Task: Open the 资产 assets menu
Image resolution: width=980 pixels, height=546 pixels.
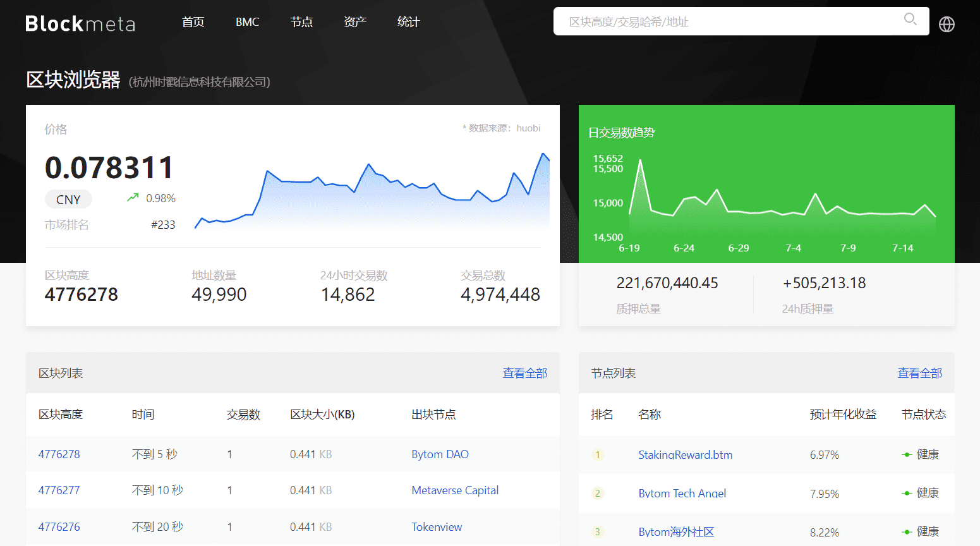Action: point(355,22)
